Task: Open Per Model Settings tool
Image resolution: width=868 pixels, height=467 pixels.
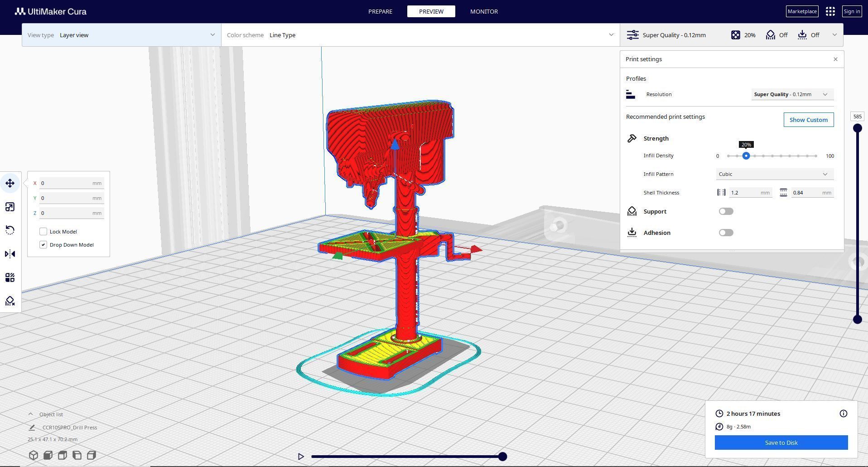Action: 10,277
